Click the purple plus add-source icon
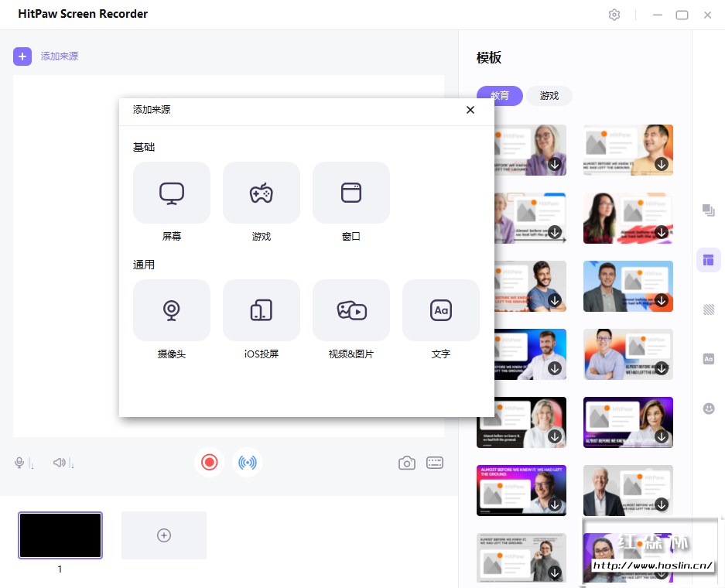This screenshot has width=725, height=588. tap(22, 56)
